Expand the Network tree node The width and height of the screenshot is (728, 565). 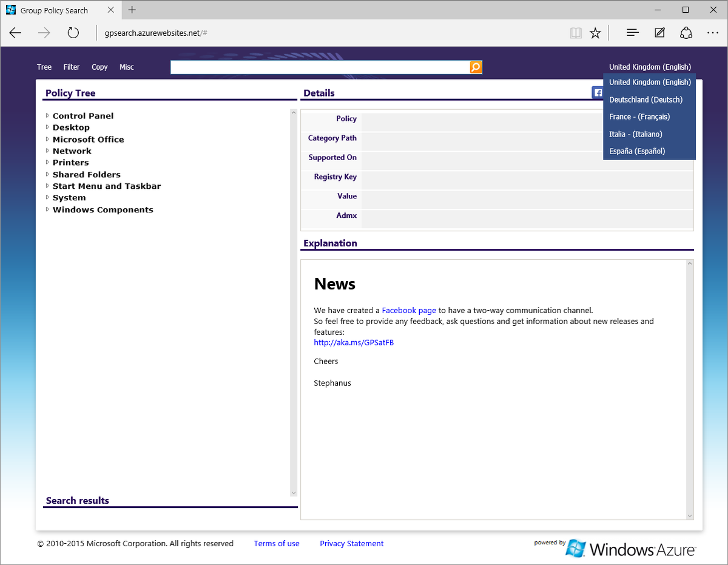tap(47, 151)
